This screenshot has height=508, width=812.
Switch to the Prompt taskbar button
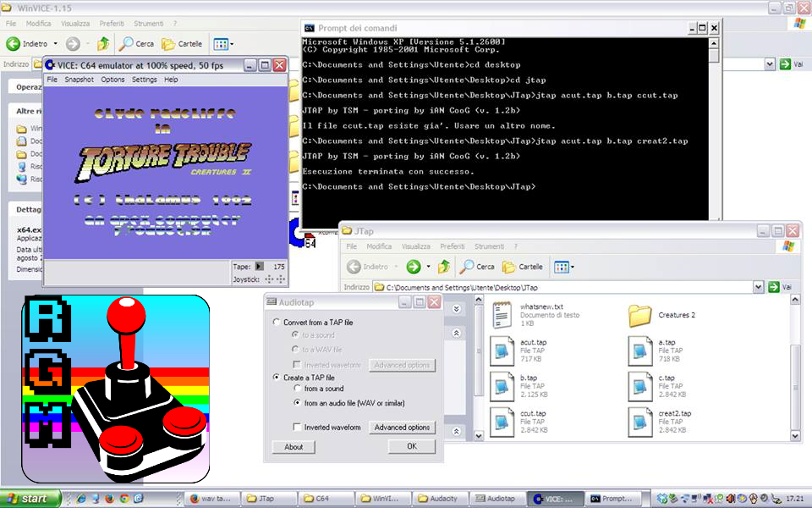(612, 499)
